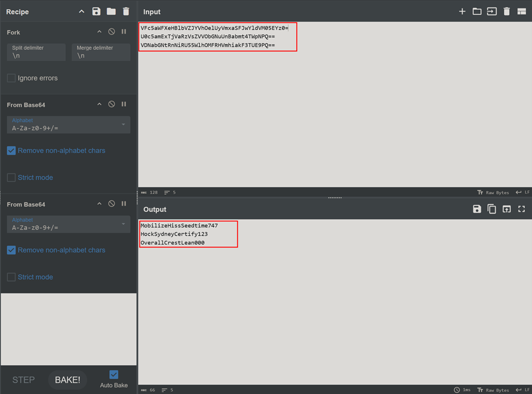The image size is (532, 394).
Task: Collapse the Fork operation
Action: (x=99, y=32)
